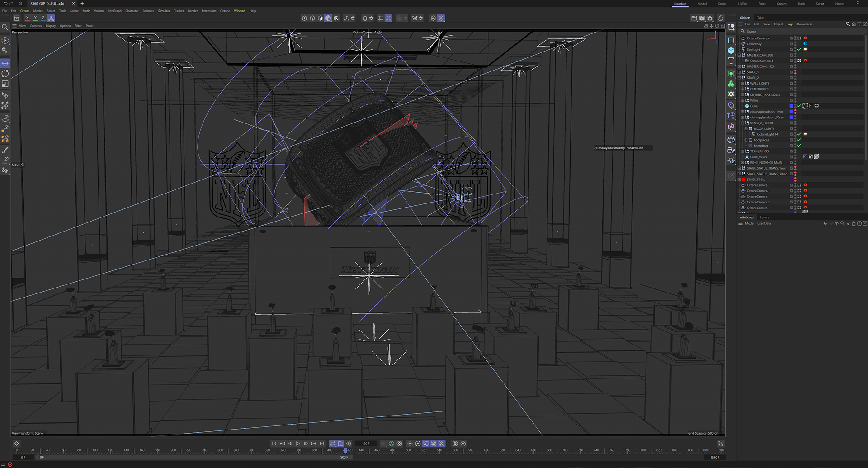Expand the MASTER_CAM_1920 group

pos(739,66)
